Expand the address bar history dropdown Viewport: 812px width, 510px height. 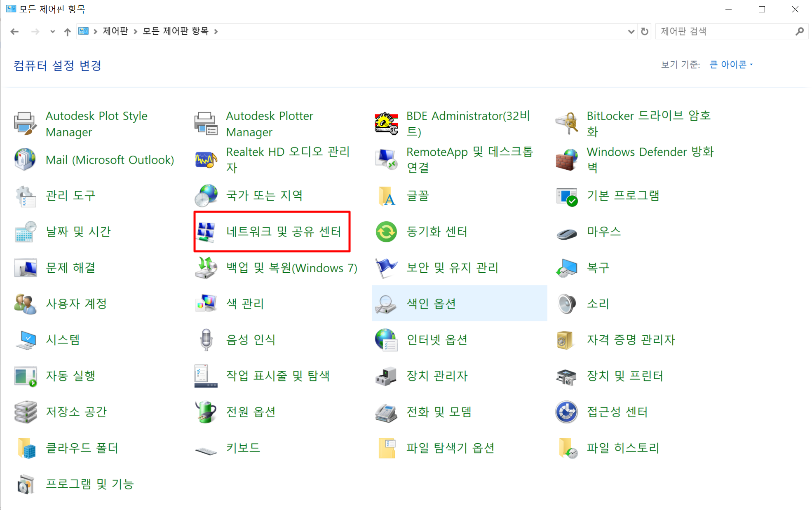[x=630, y=31]
